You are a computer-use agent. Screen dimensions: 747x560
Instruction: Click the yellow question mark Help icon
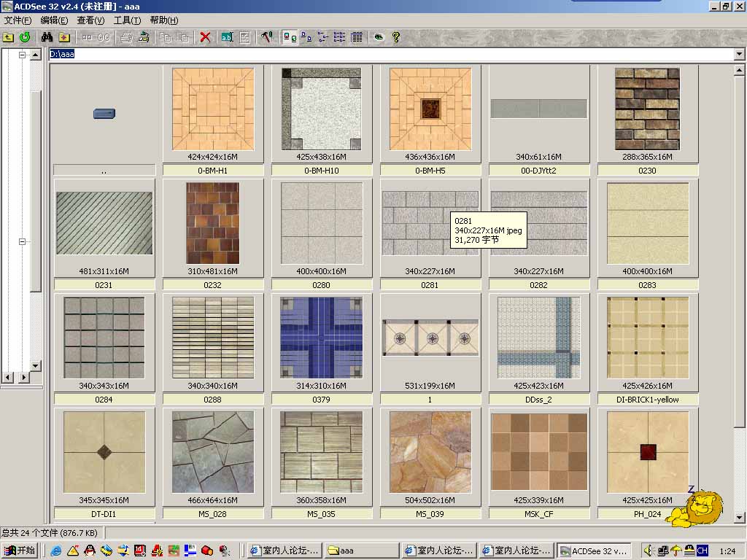(x=396, y=37)
